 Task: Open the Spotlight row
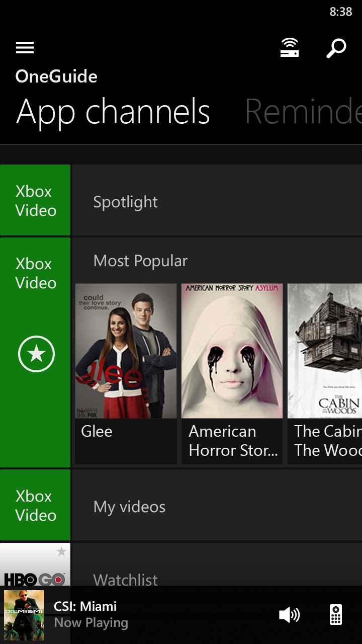coord(217,200)
